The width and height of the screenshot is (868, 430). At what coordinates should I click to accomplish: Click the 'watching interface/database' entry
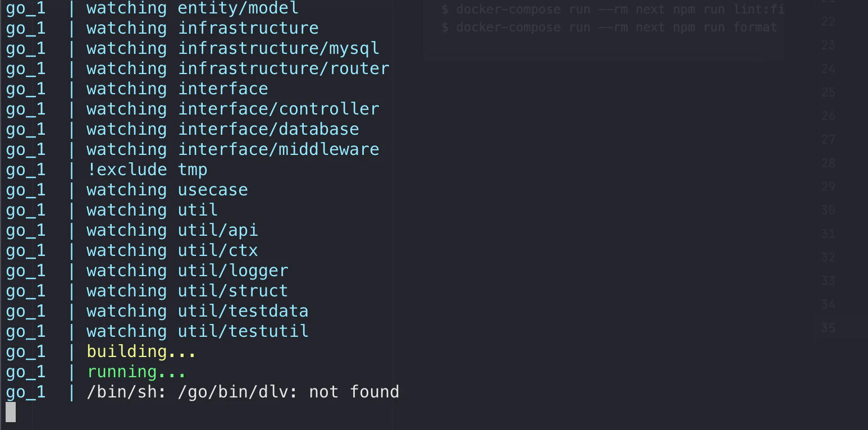pos(223,129)
